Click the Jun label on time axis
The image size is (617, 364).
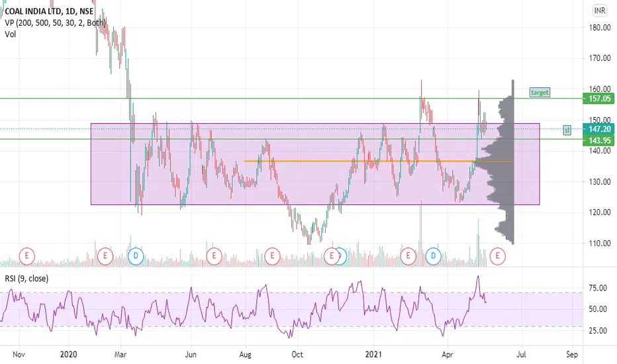[x=191, y=355]
